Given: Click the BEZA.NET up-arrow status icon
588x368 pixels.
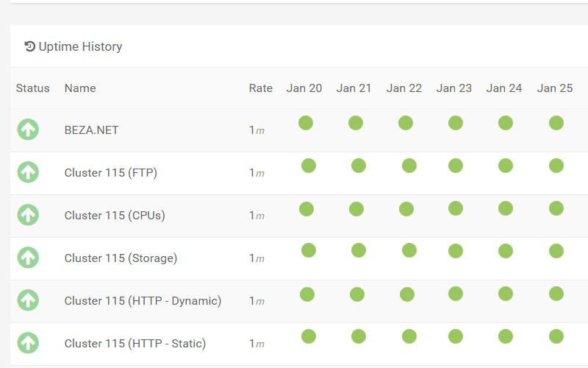Looking at the screenshot, I should pos(28,130).
